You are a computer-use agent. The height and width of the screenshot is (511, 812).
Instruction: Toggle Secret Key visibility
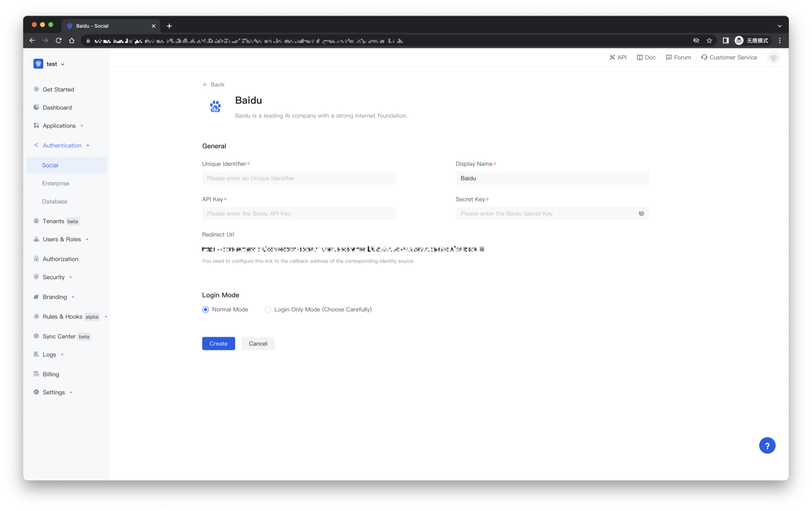[x=642, y=214]
